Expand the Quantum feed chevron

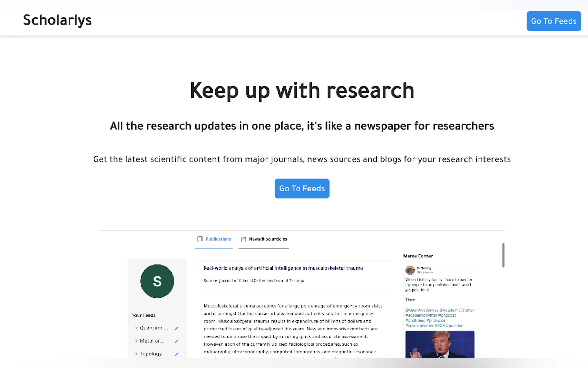tap(136, 328)
